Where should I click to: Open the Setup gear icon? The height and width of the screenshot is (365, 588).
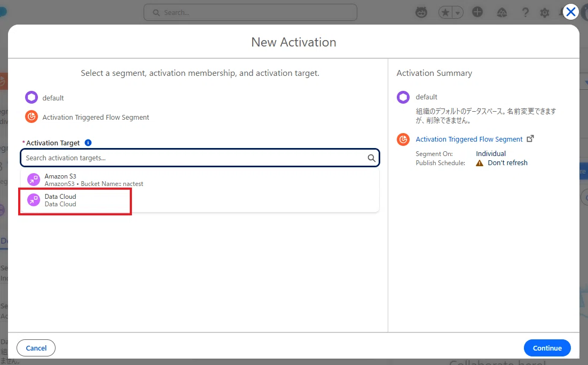pos(545,13)
